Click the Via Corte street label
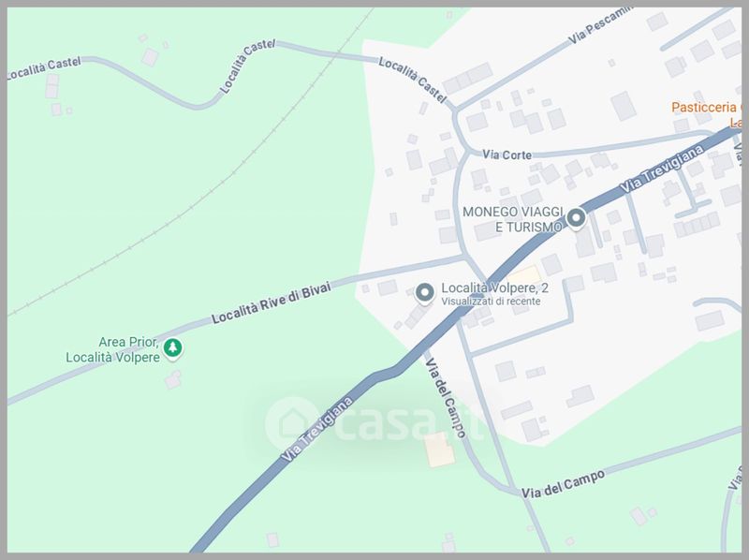The height and width of the screenshot is (560, 749). pyautogui.click(x=507, y=155)
